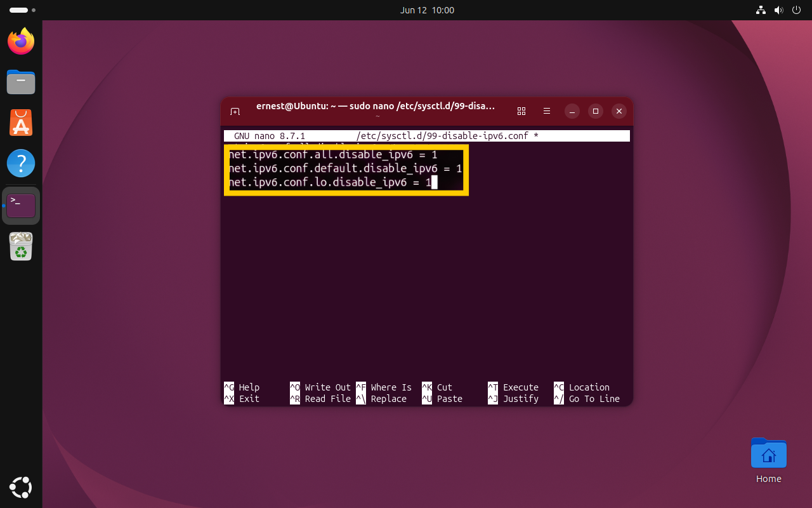Close the terminal window
This screenshot has width=812, height=508.
[619, 111]
